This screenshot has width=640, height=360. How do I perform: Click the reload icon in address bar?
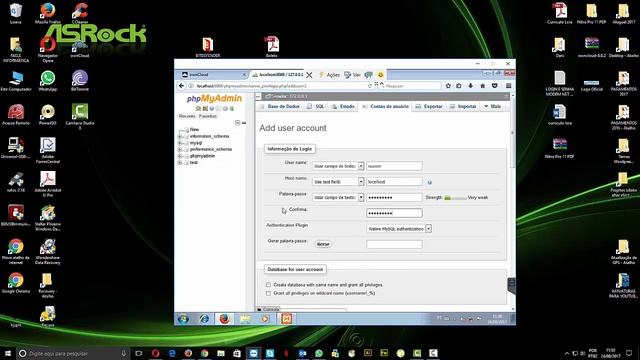pos(370,86)
